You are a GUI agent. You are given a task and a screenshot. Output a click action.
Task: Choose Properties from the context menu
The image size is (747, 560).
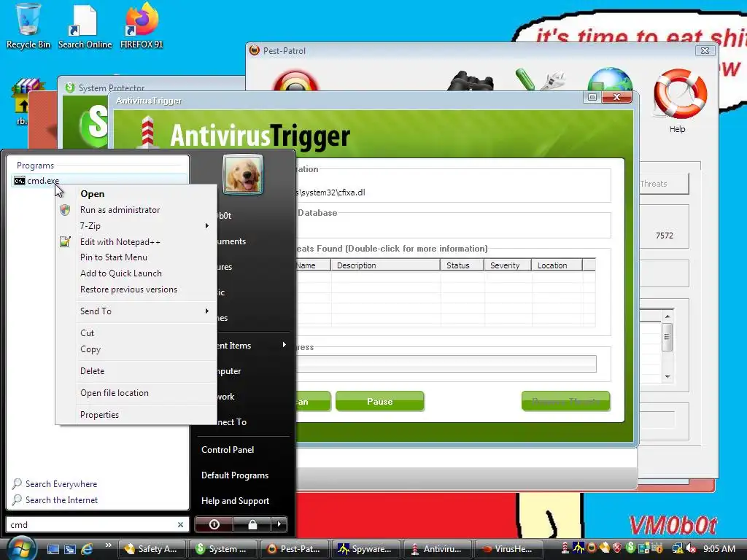click(136, 415)
